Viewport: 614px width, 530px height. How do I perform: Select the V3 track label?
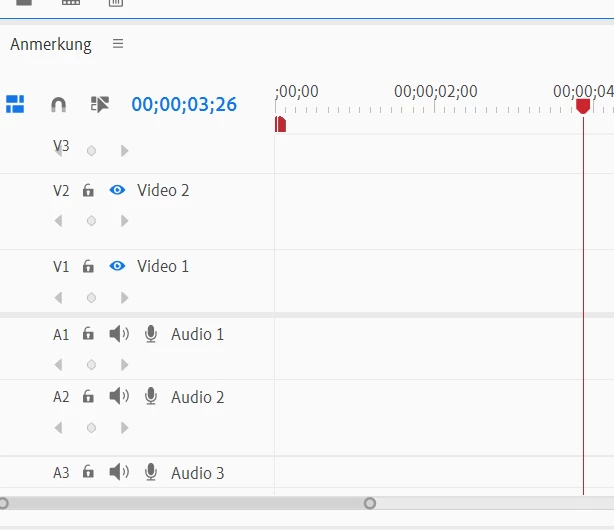click(61, 146)
